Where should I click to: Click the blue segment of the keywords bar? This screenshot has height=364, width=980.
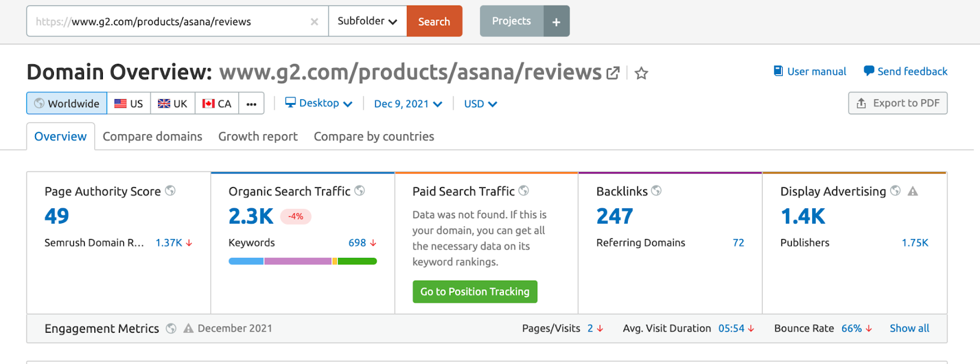point(246,261)
